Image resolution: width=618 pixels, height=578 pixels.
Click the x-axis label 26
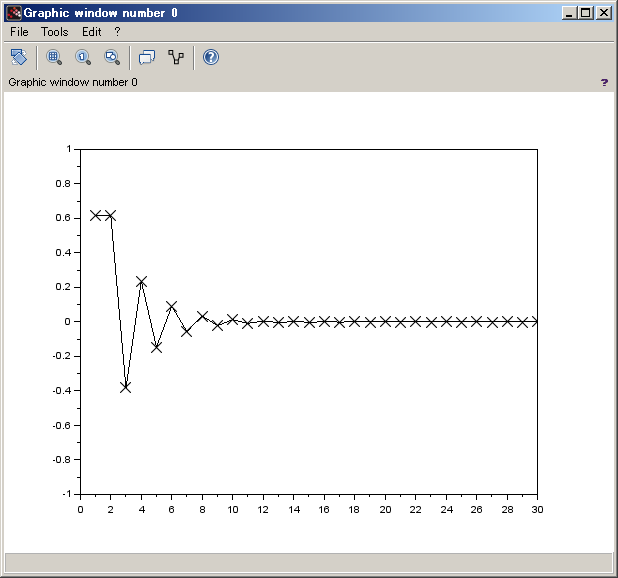pyautogui.click(x=476, y=510)
